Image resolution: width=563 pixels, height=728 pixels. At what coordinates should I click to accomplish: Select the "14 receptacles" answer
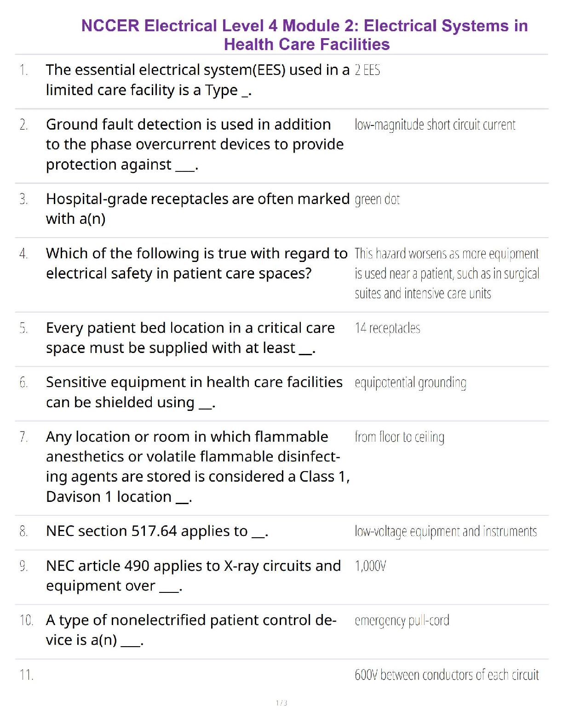pyautogui.click(x=387, y=328)
